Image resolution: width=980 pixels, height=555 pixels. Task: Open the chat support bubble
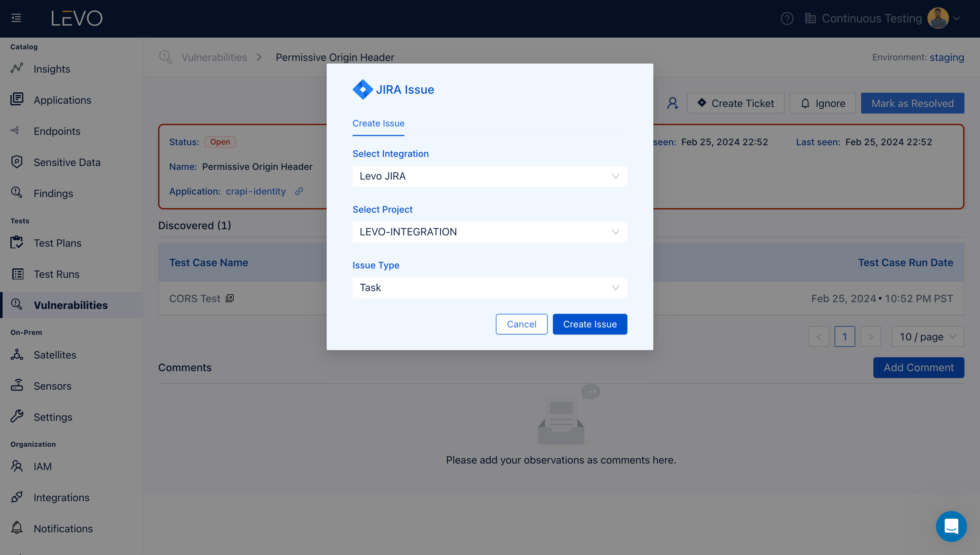tap(951, 526)
